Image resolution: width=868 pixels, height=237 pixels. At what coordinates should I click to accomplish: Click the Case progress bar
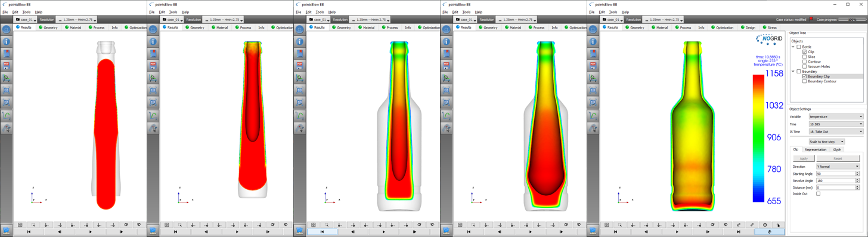click(852, 20)
